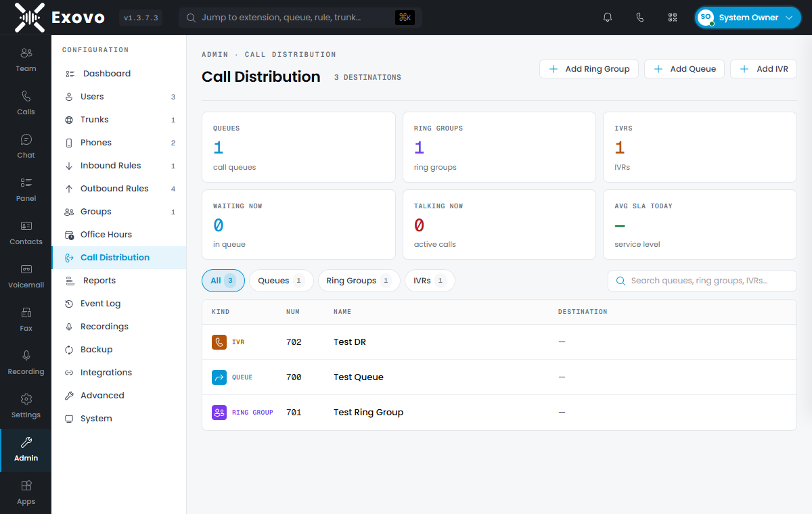This screenshot has height=514, width=812.
Task: Click the Test Ring Group row name
Action: (x=369, y=413)
